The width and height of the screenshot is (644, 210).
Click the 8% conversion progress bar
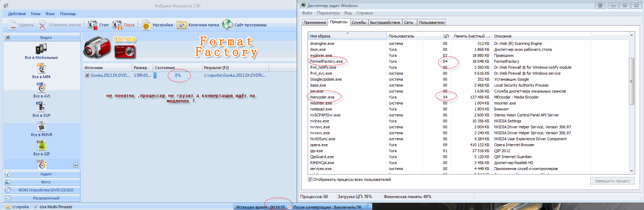pos(178,75)
